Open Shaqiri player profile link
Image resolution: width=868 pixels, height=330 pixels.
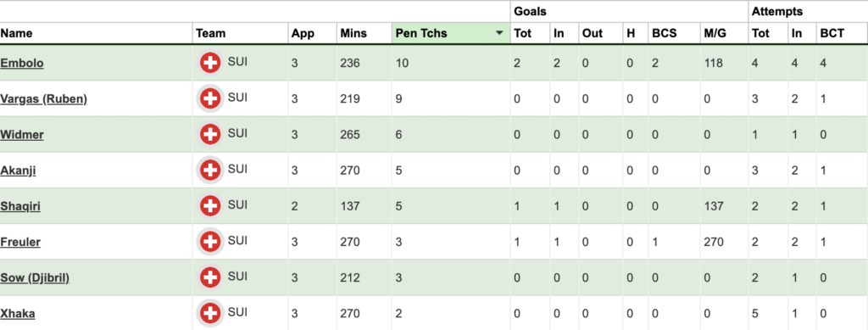click(x=20, y=206)
